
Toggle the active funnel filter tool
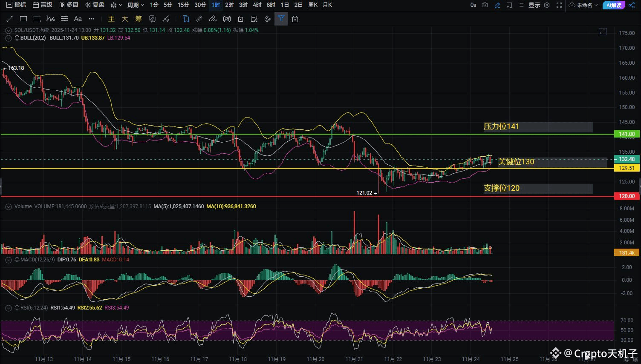pyautogui.click(x=281, y=19)
